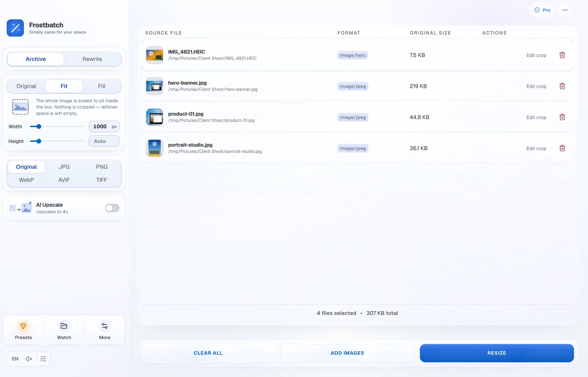Image resolution: width=588 pixels, height=377 pixels.
Task: Edit crop for IMG_4821.HEIC
Action: pyautogui.click(x=536, y=55)
